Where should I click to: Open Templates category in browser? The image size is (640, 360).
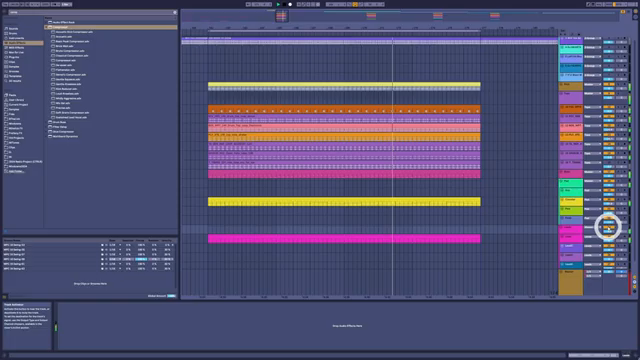click(15, 76)
